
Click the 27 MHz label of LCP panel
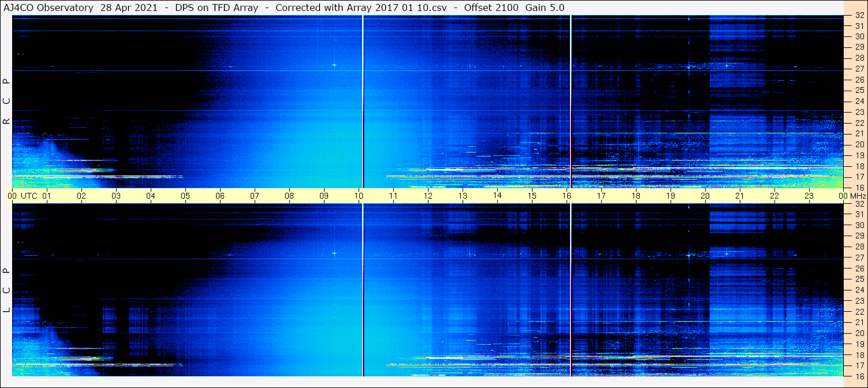pos(859,258)
